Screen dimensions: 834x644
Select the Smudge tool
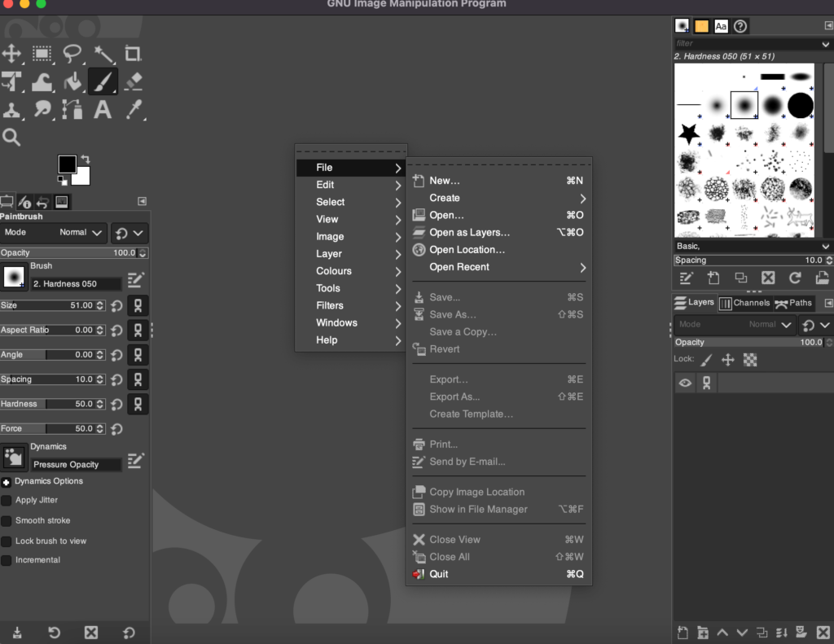[x=42, y=110]
